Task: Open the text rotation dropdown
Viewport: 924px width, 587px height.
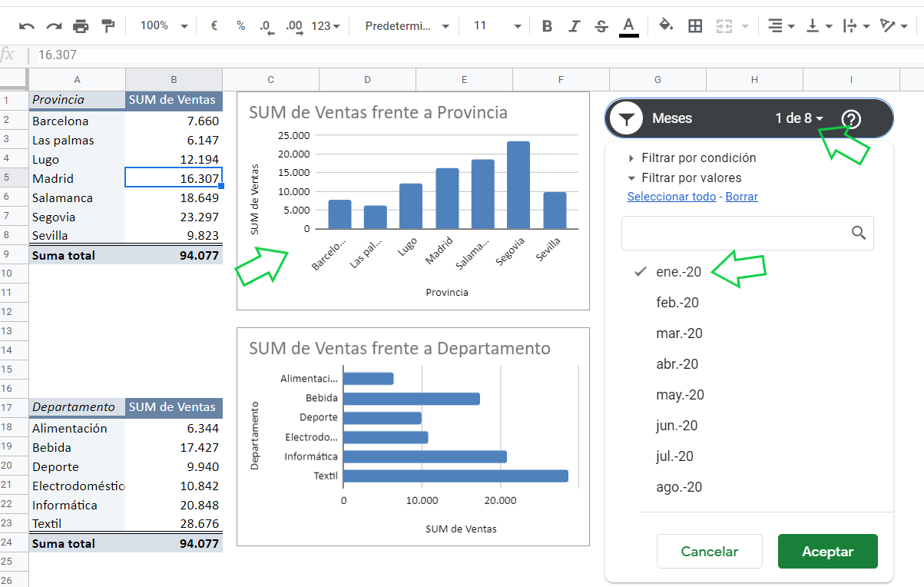Action: (x=893, y=26)
